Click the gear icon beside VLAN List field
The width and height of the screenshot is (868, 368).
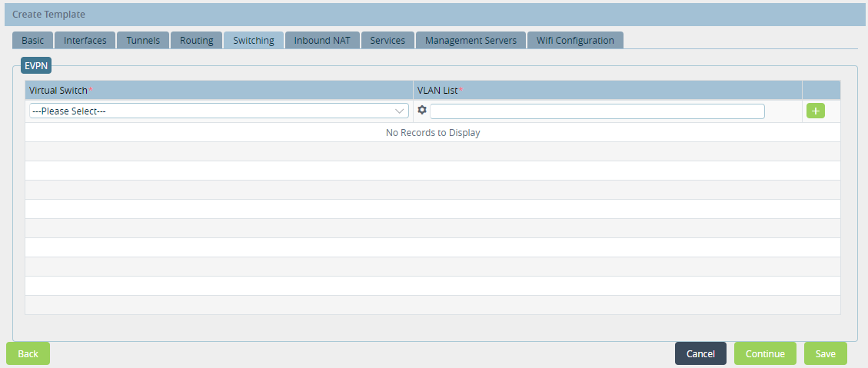pos(421,111)
